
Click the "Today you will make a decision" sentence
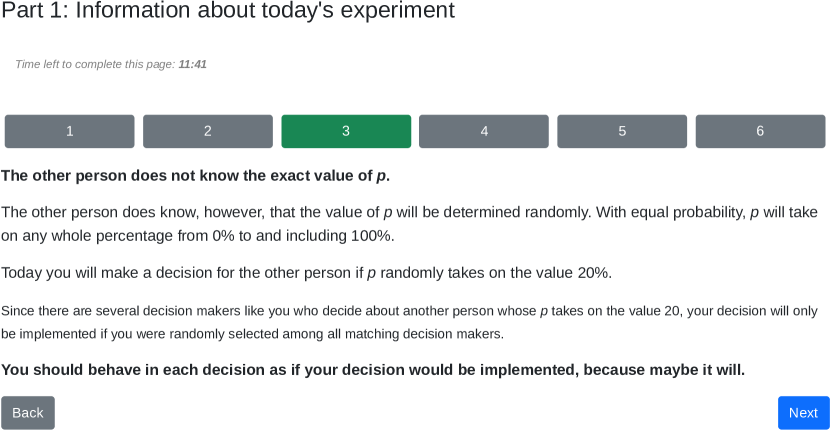pyautogui.click(x=306, y=273)
